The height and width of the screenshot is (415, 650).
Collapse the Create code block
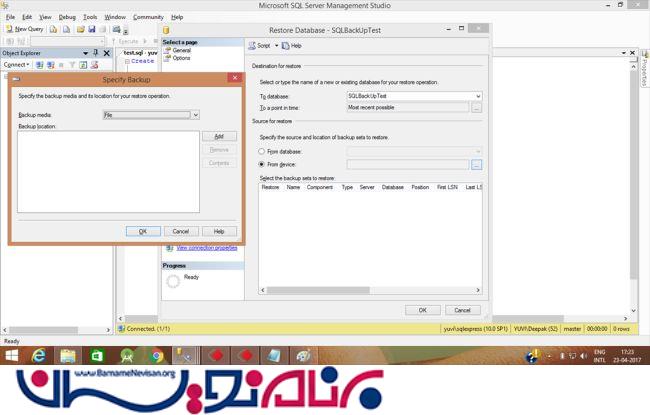(x=128, y=61)
